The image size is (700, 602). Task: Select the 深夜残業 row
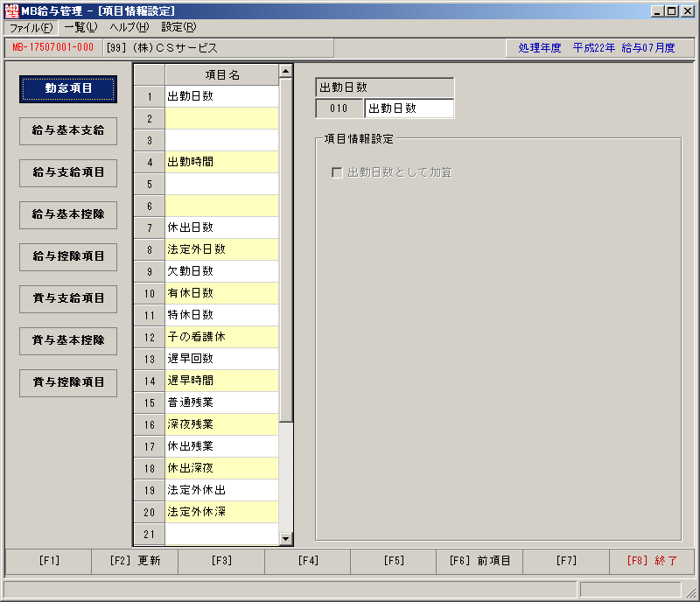click(222, 424)
